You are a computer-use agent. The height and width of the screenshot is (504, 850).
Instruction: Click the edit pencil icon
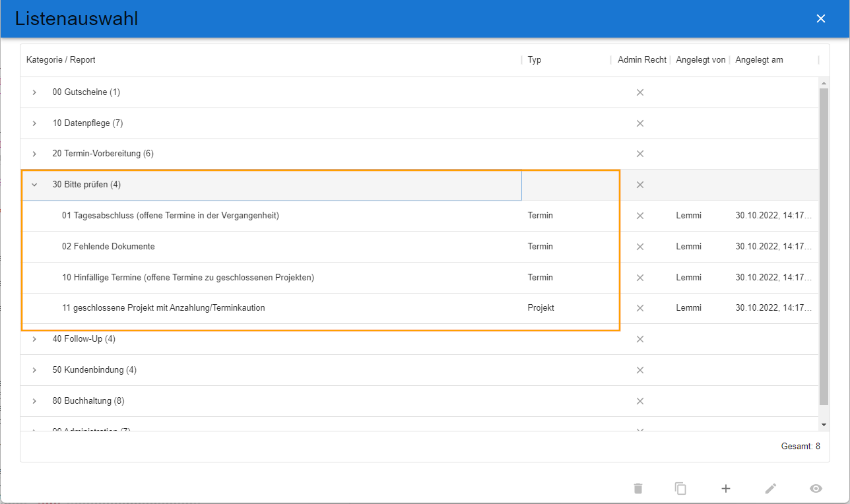point(771,488)
